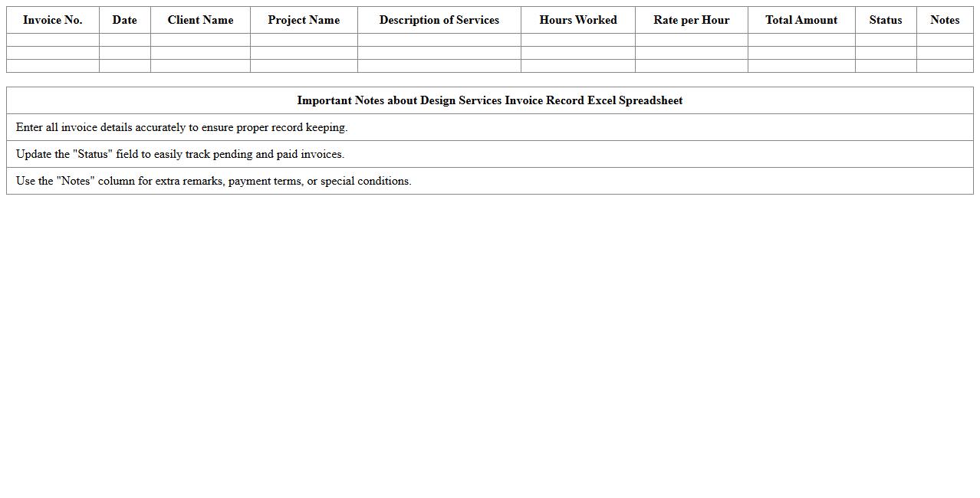Image resolution: width=980 pixels, height=498 pixels.
Task: Select the "Date" column header
Action: tap(124, 20)
